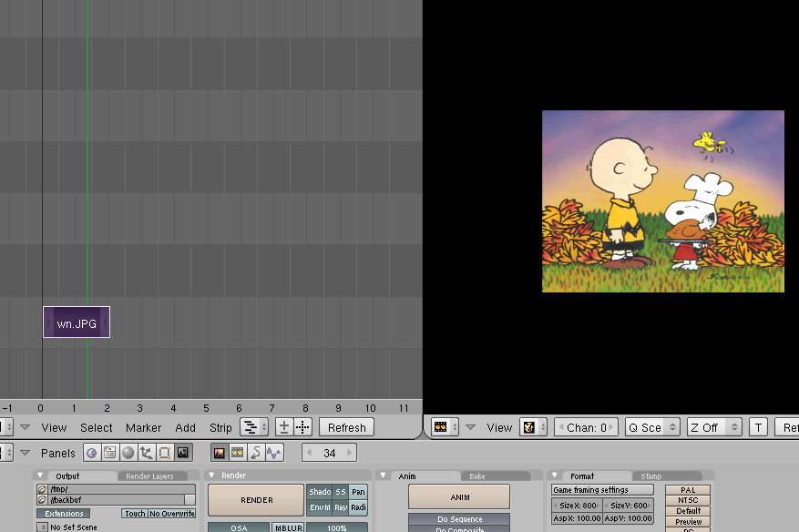Open the Sequencer buttons film-strip icon
This screenshot has height=532, width=799.
click(x=238, y=453)
